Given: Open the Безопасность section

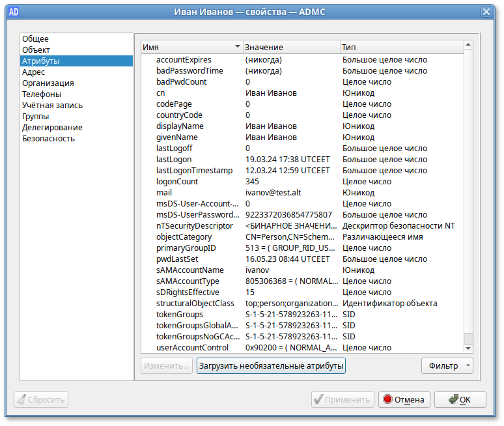Looking at the screenshot, I should pos(48,138).
